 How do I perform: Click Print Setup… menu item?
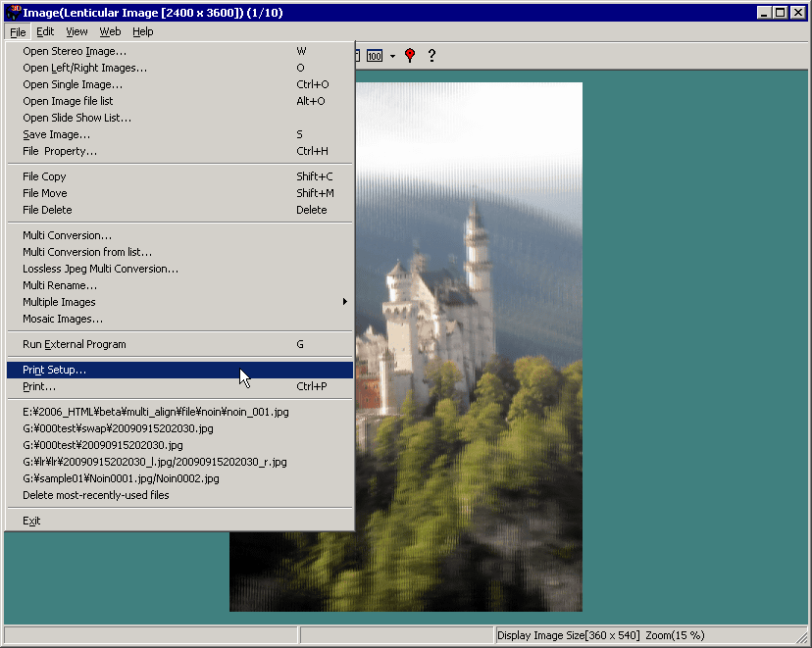point(179,370)
